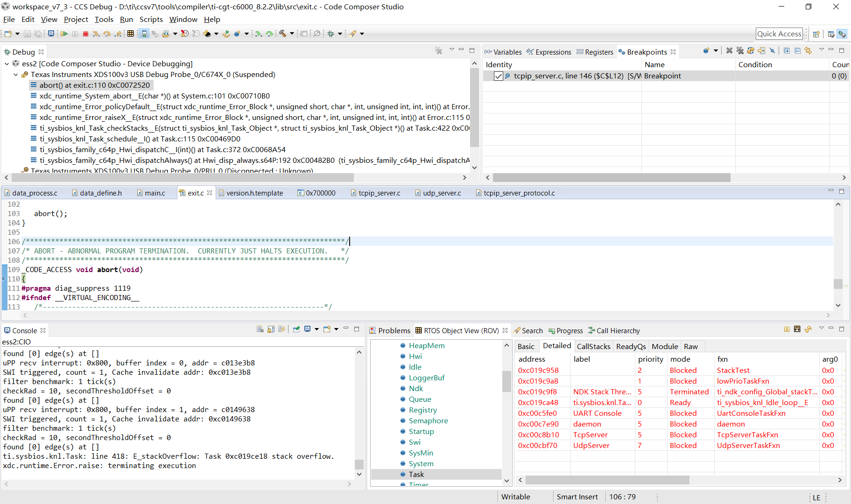Click the TcpServer label cell in ROV table
This screenshot has height=504, width=851.
point(590,434)
